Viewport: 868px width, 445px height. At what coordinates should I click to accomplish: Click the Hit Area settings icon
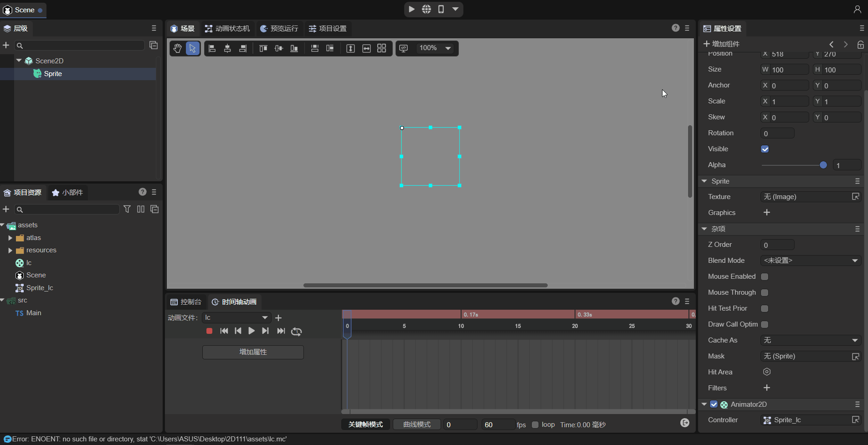point(767,372)
